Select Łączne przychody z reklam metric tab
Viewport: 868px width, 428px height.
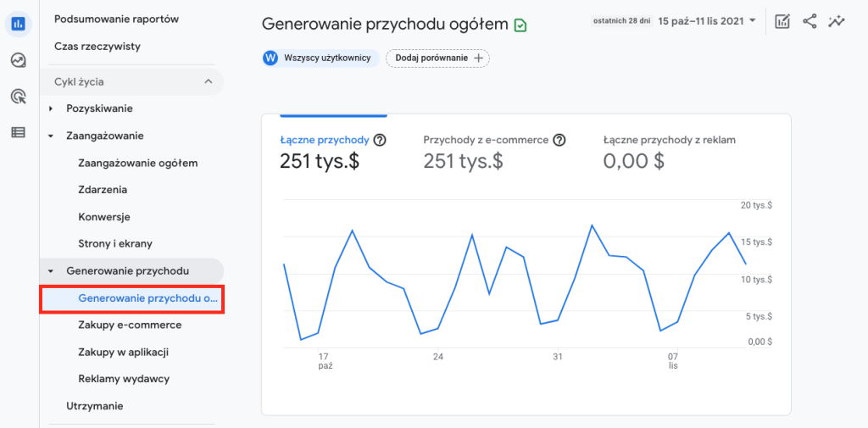point(669,140)
